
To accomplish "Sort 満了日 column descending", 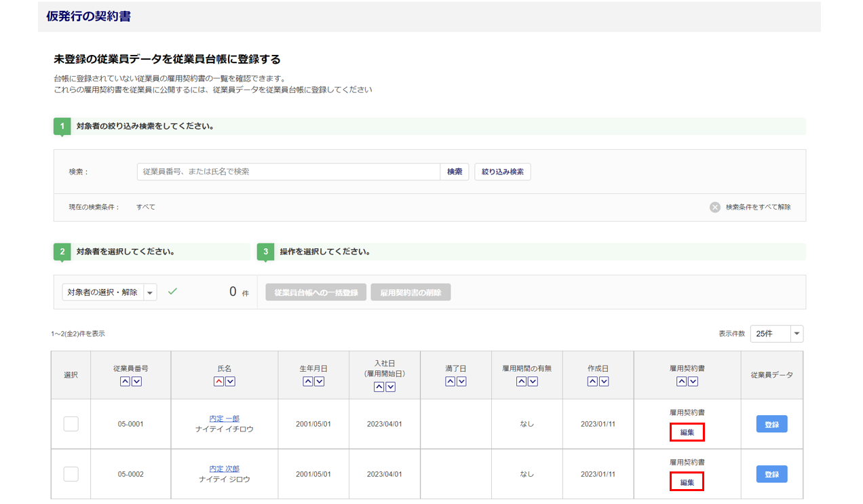I will coord(461,382).
